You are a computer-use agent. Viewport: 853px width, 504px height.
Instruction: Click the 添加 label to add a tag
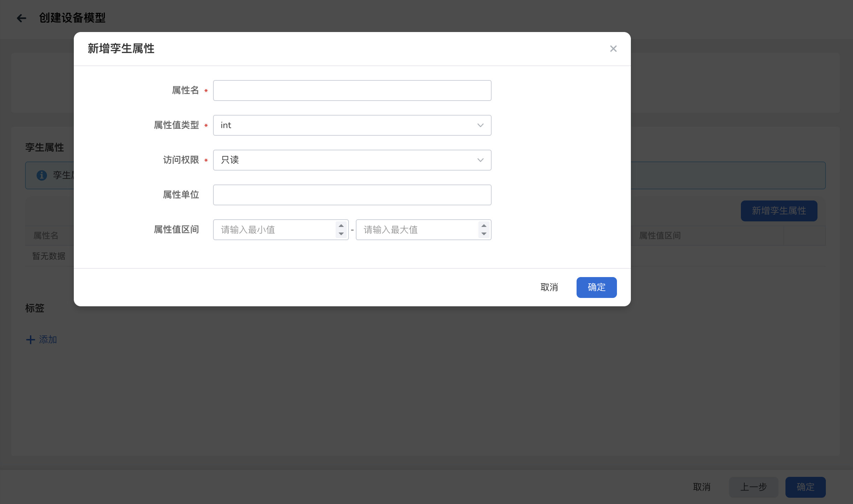tap(47, 340)
